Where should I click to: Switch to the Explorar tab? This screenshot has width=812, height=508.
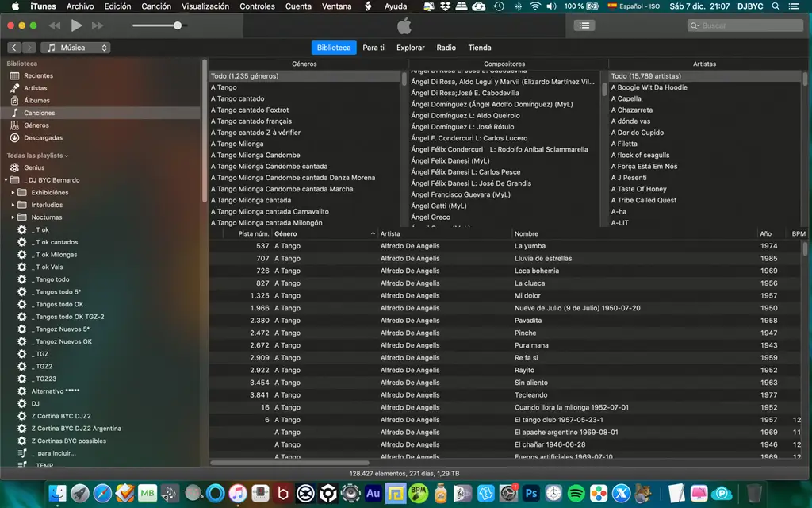click(411, 48)
